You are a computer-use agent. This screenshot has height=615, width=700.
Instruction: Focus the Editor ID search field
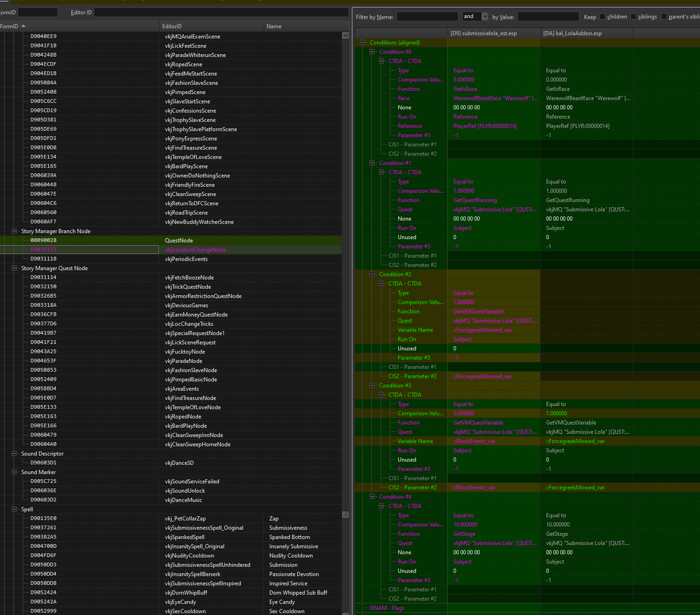pyautogui.click(x=221, y=13)
